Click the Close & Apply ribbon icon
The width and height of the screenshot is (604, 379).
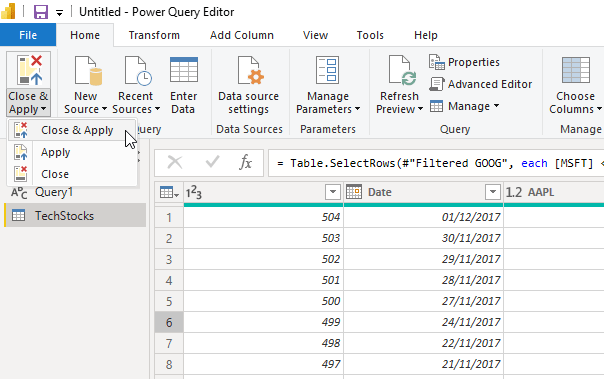pyautogui.click(x=29, y=70)
